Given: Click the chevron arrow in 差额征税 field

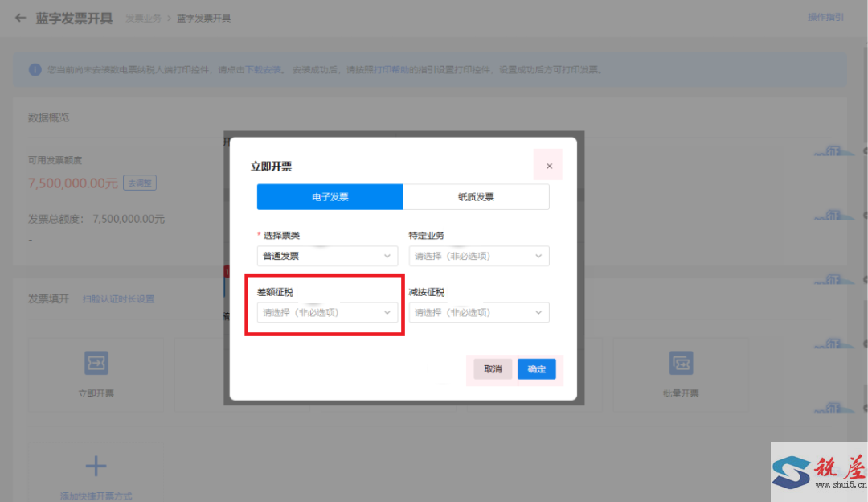Looking at the screenshot, I should click(387, 312).
